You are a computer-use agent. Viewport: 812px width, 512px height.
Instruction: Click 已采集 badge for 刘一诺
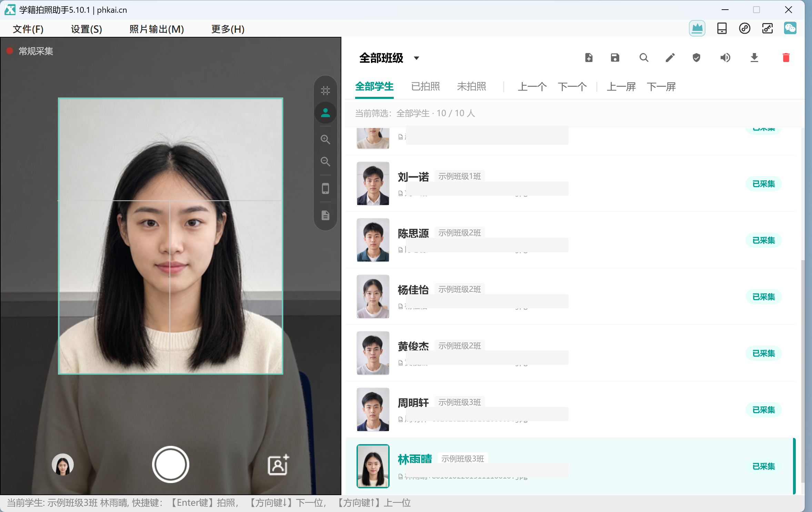[763, 184]
